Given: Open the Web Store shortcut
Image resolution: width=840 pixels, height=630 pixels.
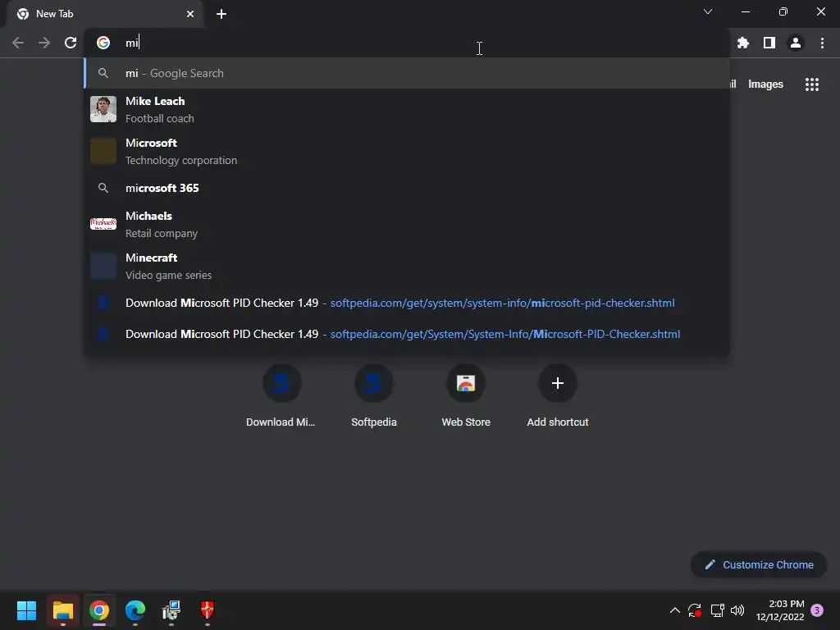Looking at the screenshot, I should point(466,396).
